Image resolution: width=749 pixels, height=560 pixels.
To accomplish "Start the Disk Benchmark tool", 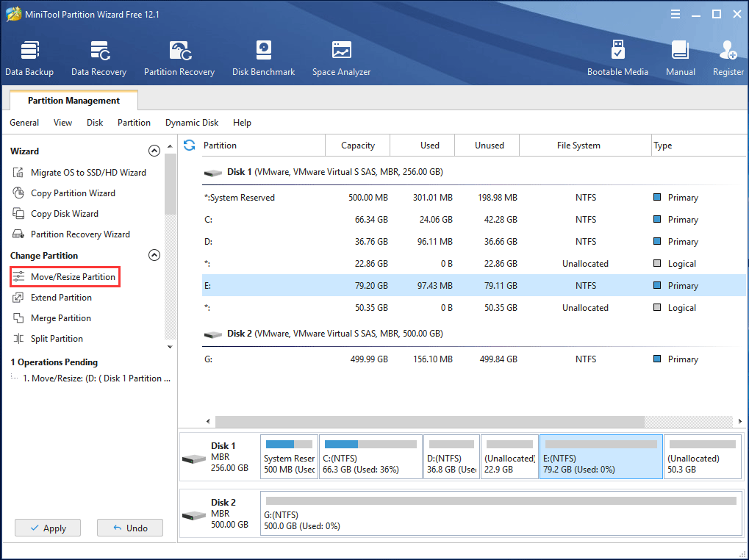I will pyautogui.click(x=264, y=59).
